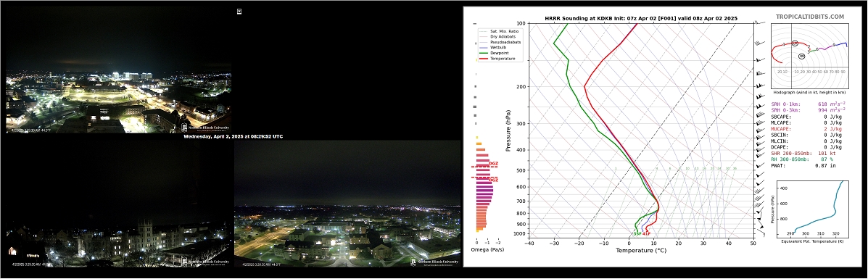Click the 'Wednesday, April 2, 2025' timestamp text

coord(233,136)
